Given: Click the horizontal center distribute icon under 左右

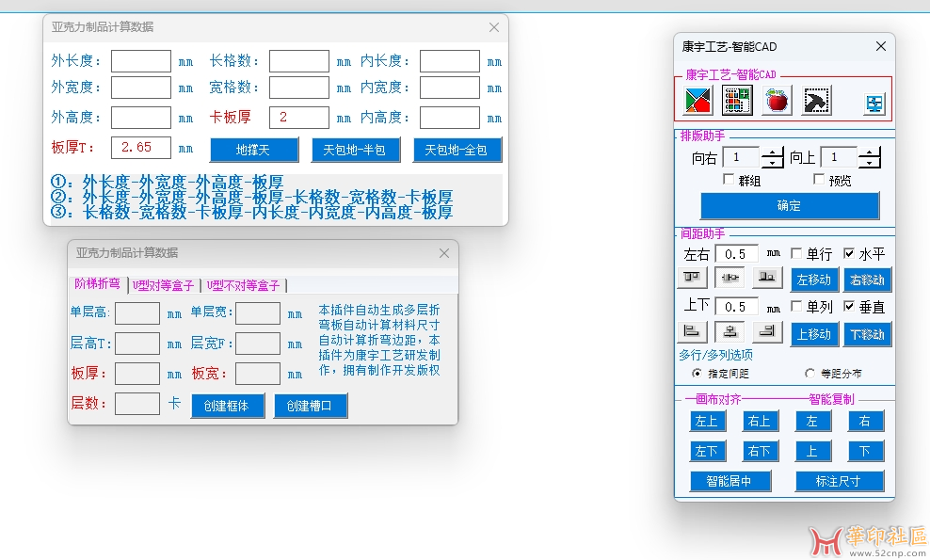Looking at the screenshot, I should [x=729, y=278].
